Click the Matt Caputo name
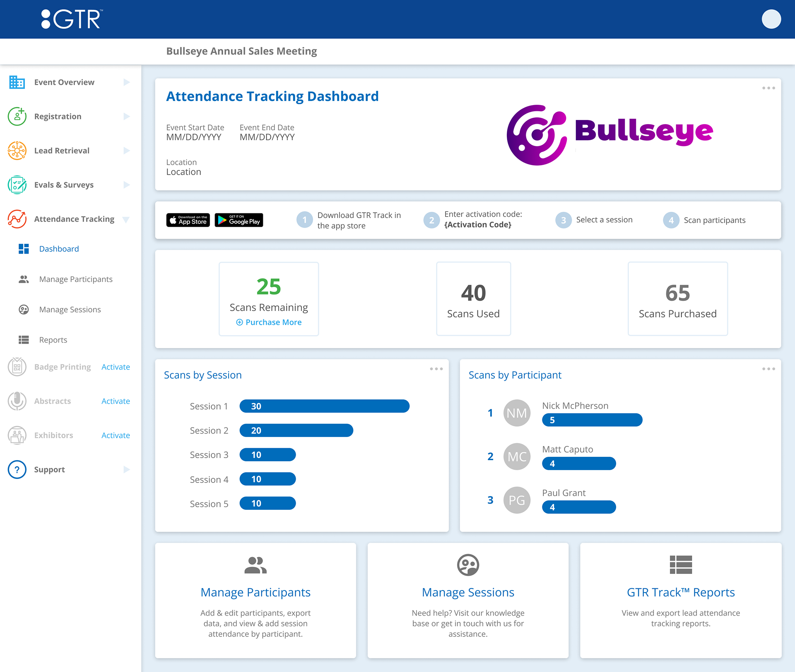The image size is (795, 672). coord(567,449)
